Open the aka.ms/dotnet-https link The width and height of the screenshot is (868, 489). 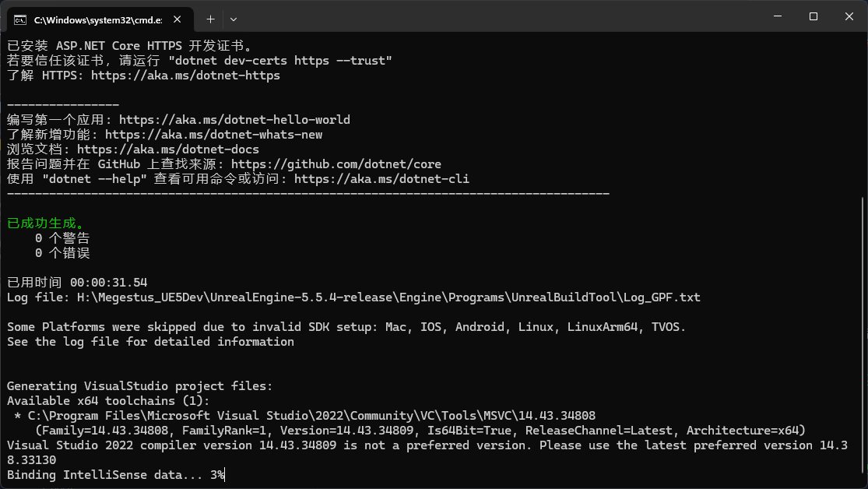[185, 76]
